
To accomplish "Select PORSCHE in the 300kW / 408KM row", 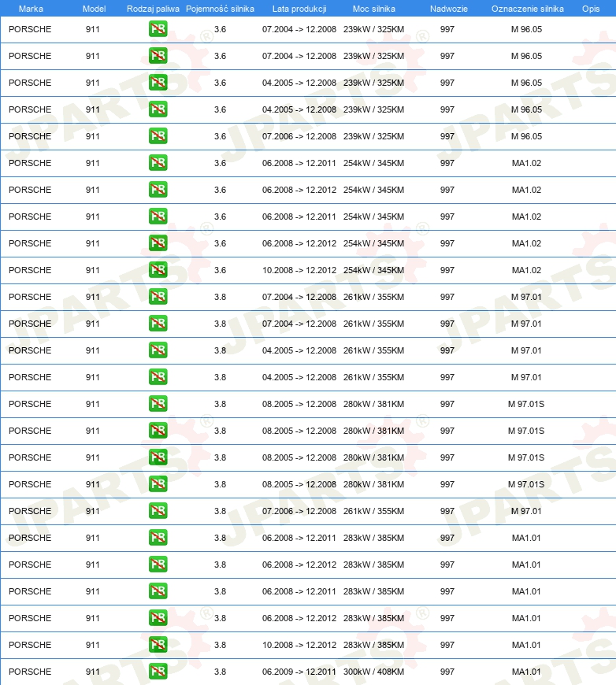I will [x=30, y=672].
